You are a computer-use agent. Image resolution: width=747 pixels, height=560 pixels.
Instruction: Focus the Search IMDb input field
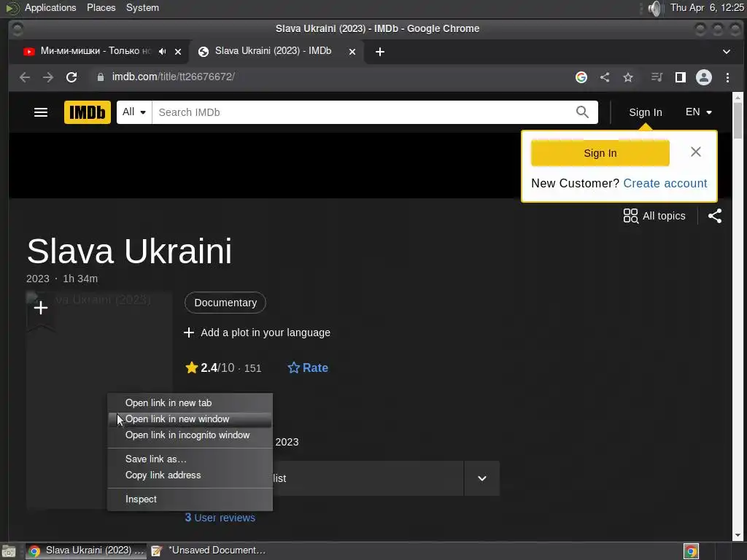[362, 112]
